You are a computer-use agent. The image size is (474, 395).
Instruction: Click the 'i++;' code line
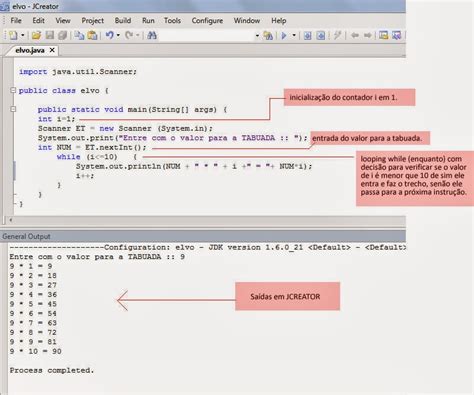coord(85,175)
